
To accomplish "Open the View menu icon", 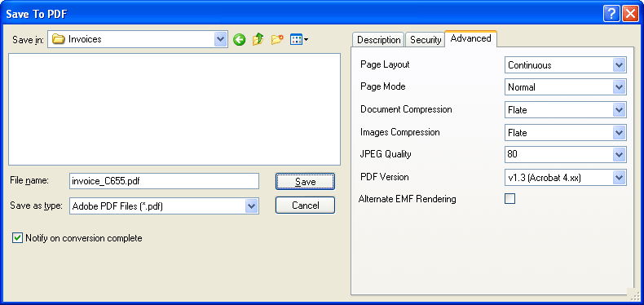I will click(299, 39).
